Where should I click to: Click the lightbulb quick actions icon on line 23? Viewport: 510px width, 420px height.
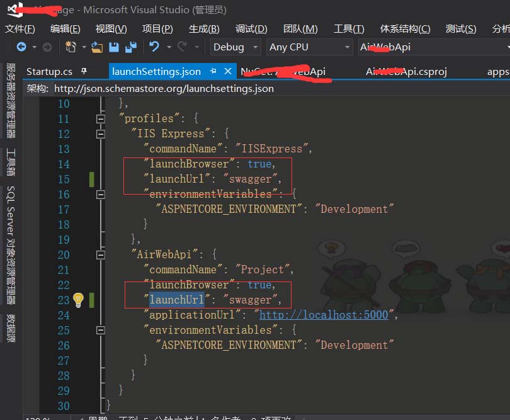(x=78, y=300)
